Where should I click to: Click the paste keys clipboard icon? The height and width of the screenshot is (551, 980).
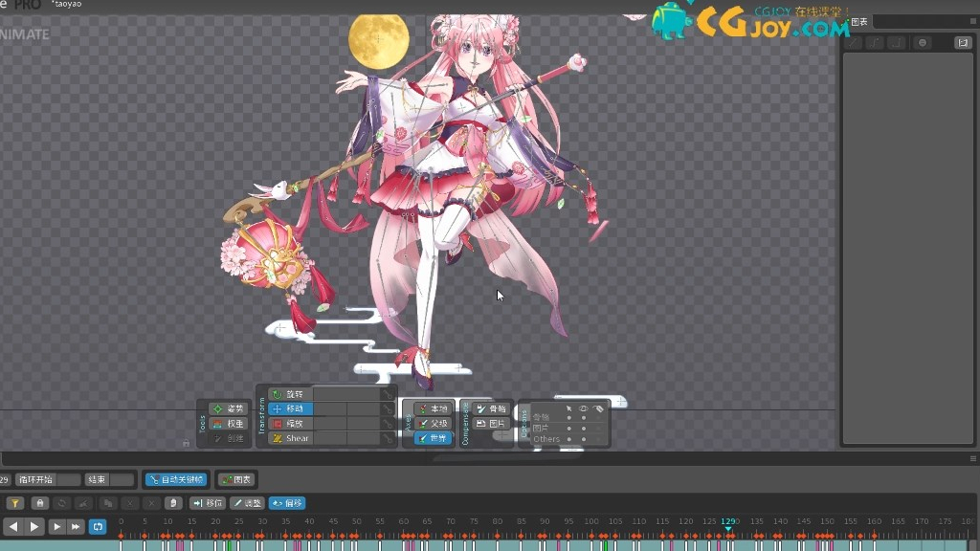pos(173,503)
